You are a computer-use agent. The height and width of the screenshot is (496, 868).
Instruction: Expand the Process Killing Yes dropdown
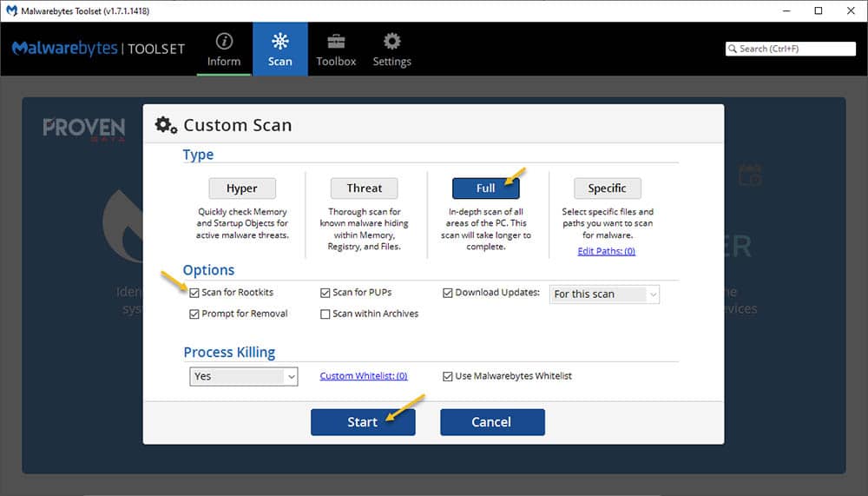point(244,376)
